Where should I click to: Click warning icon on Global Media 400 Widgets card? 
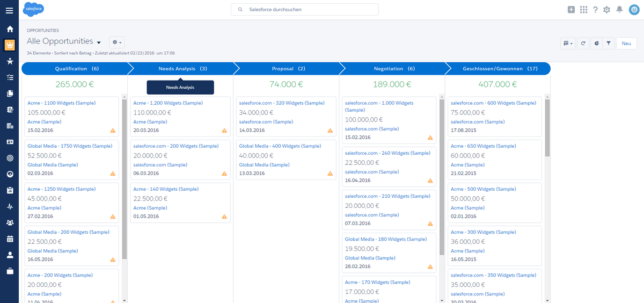330,174
